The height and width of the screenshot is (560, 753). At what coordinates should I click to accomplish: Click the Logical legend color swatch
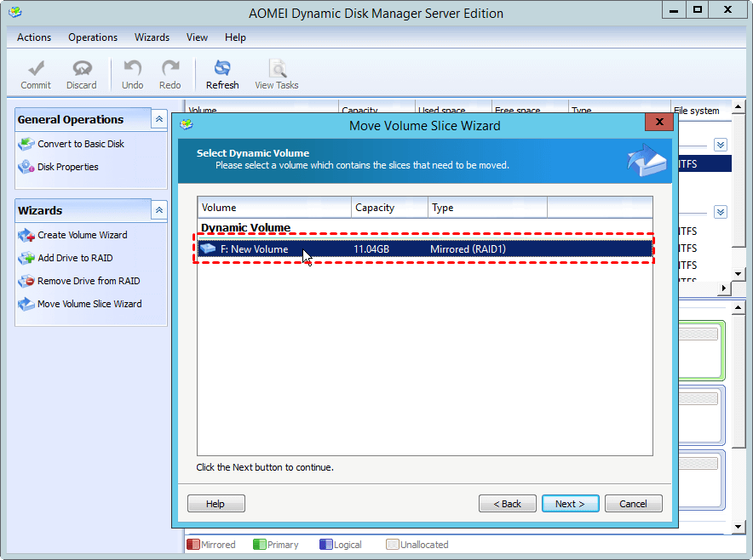(326, 544)
